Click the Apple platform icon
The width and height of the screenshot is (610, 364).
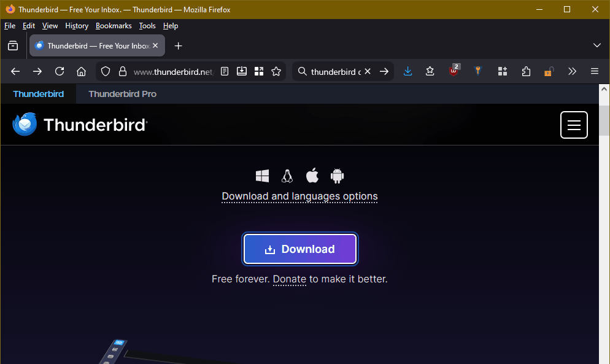click(312, 176)
